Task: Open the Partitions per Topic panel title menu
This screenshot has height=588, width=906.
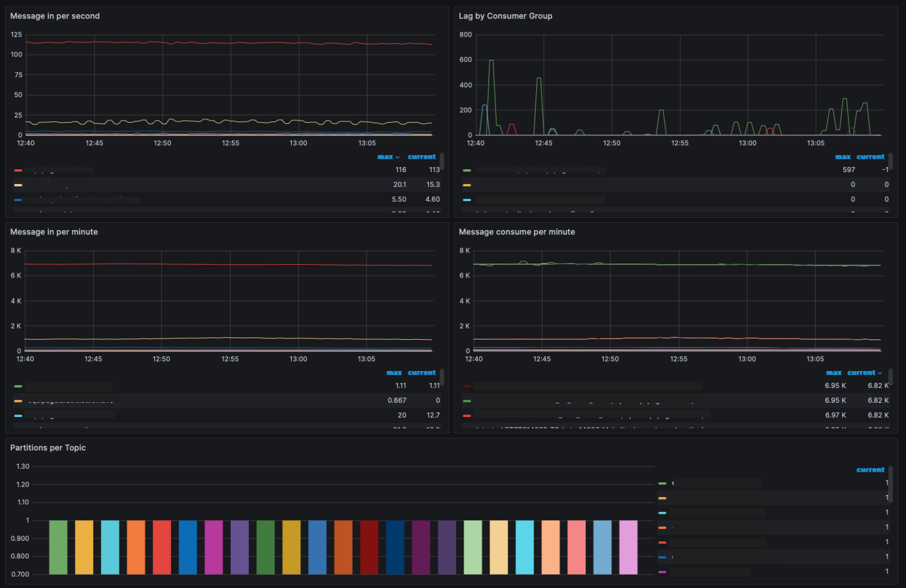Action: pos(48,448)
